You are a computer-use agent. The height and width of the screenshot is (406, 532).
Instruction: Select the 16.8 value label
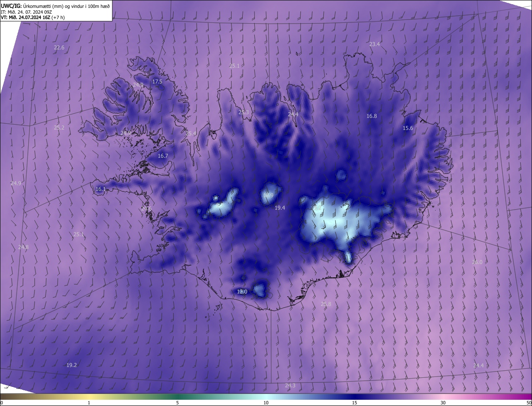click(372, 116)
